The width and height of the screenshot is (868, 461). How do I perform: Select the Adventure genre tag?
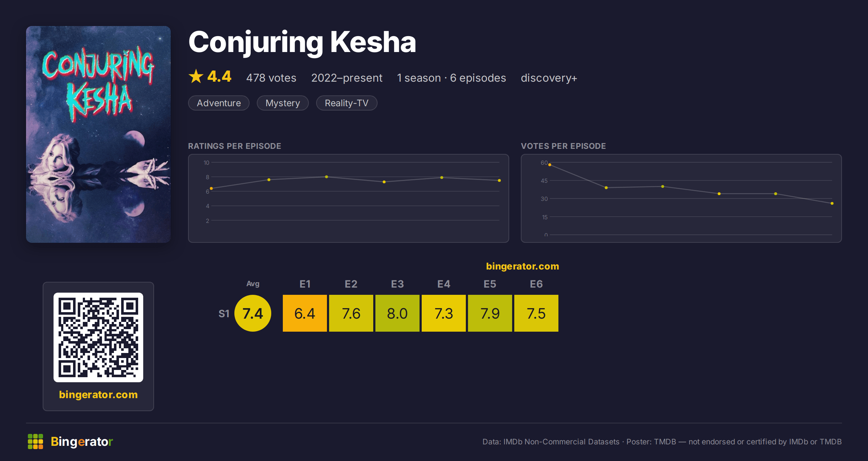click(x=219, y=103)
